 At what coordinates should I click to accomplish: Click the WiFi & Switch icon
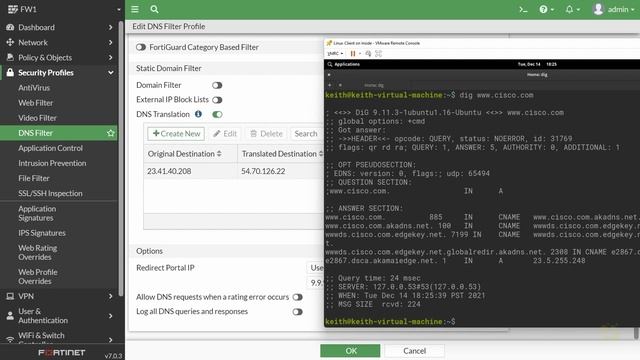point(10,339)
